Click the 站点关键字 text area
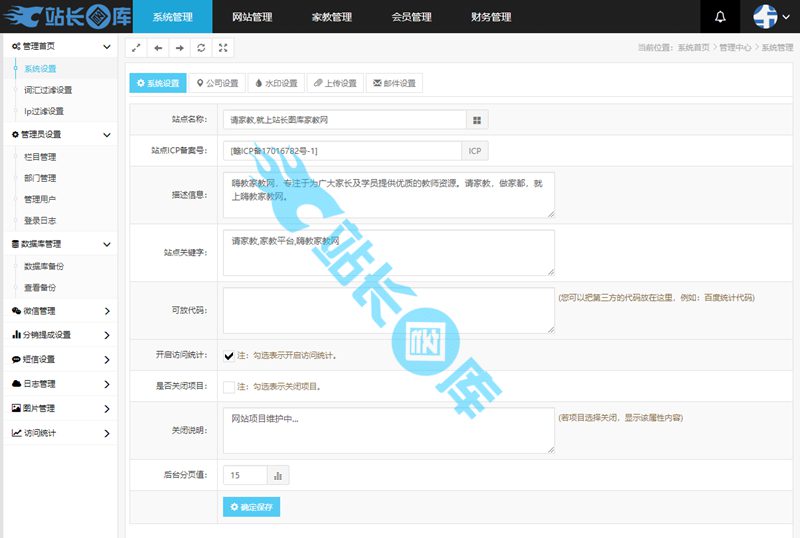Image resolution: width=800 pixels, height=538 pixels. (x=388, y=254)
